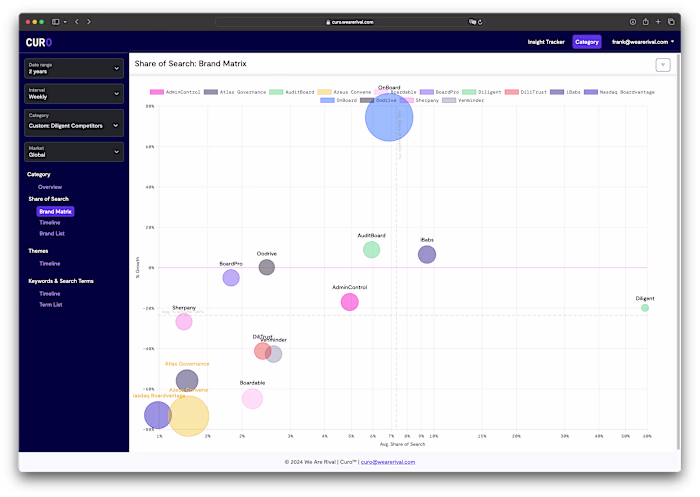Toggle AdminControl series in the legend
The image size is (700, 497).
tap(175, 92)
